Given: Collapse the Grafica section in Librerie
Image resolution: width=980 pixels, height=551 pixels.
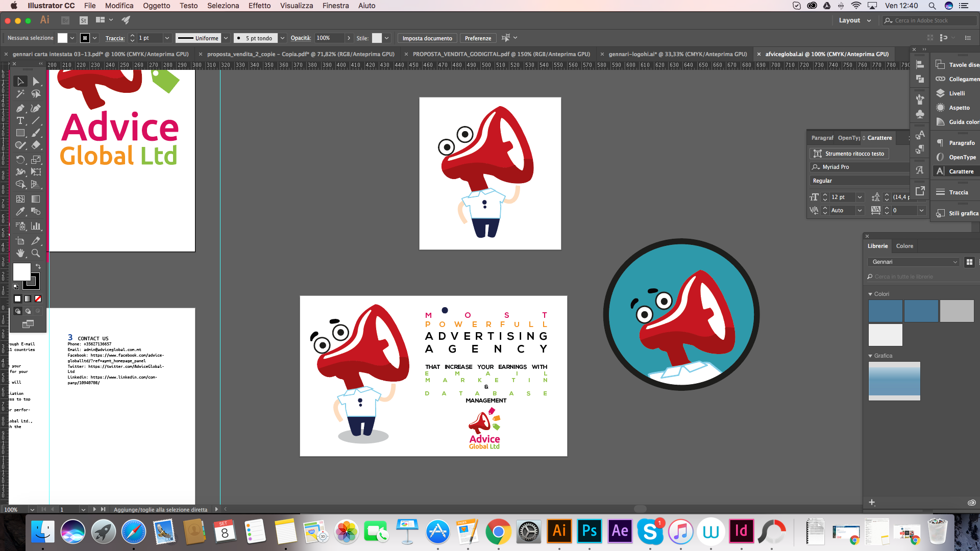Looking at the screenshot, I should click(870, 356).
